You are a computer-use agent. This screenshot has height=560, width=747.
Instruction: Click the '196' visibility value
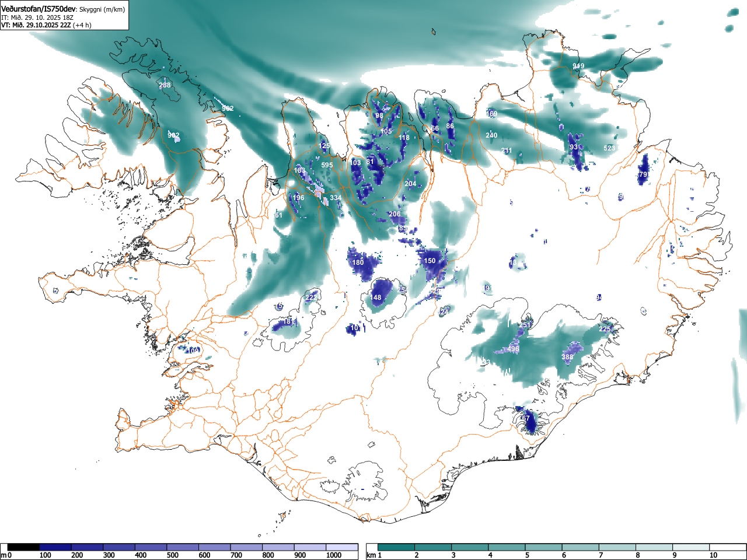pyautogui.click(x=298, y=198)
